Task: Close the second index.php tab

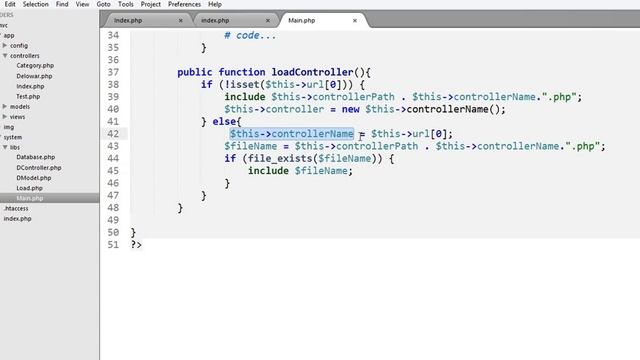Action: 268,20
